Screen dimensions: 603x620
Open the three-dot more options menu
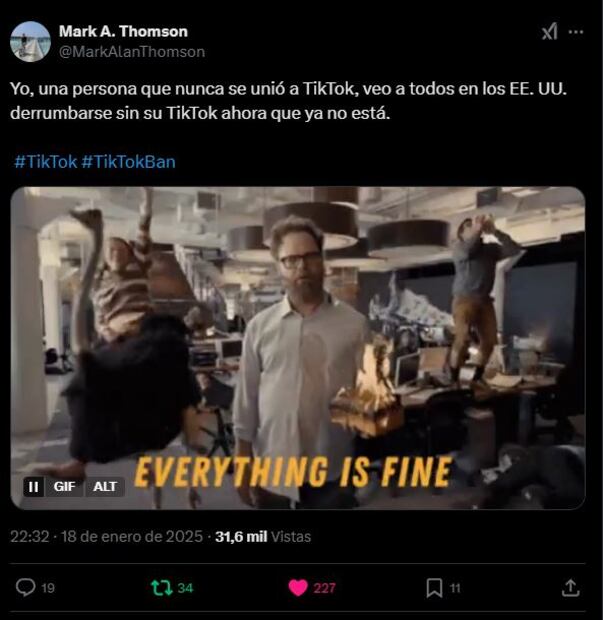(x=576, y=32)
